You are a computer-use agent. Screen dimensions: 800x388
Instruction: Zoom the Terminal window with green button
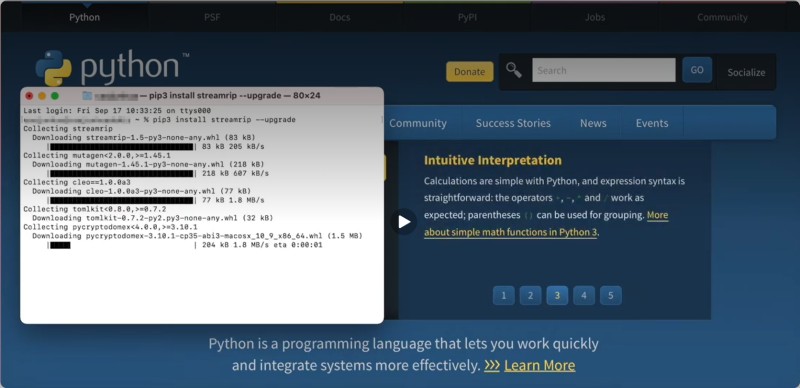[x=55, y=95]
